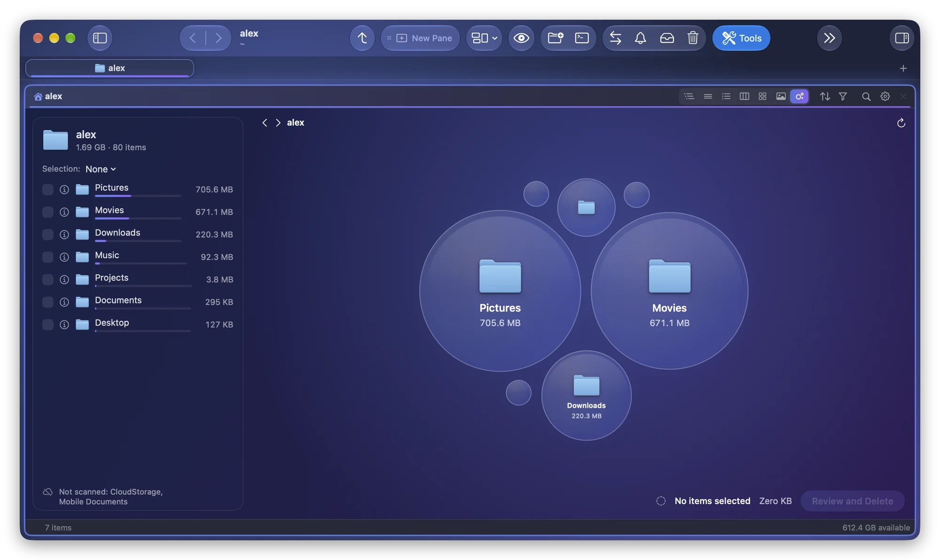The height and width of the screenshot is (560, 940).
Task: Expand more toolbar items chevron
Action: click(x=829, y=38)
